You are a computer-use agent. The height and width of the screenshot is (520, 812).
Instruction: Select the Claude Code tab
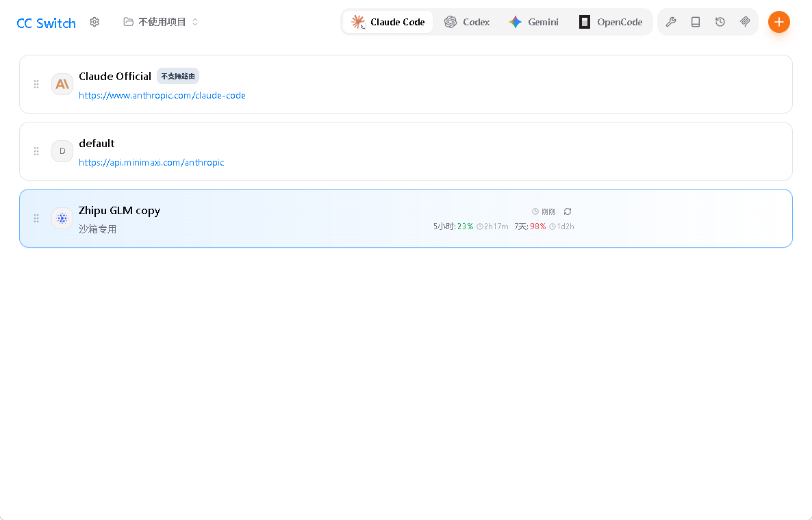click(x=388, y=22)
